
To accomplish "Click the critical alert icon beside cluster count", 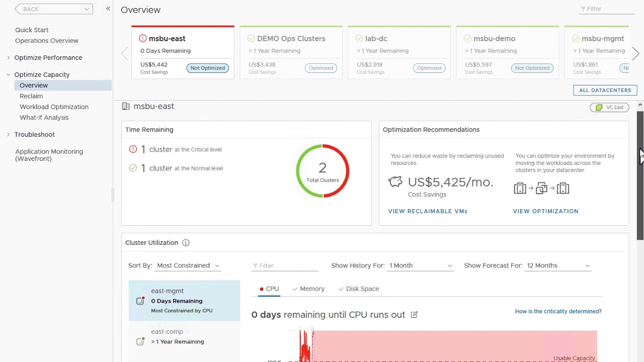I will pyautogui.click(x=131, y=149).
